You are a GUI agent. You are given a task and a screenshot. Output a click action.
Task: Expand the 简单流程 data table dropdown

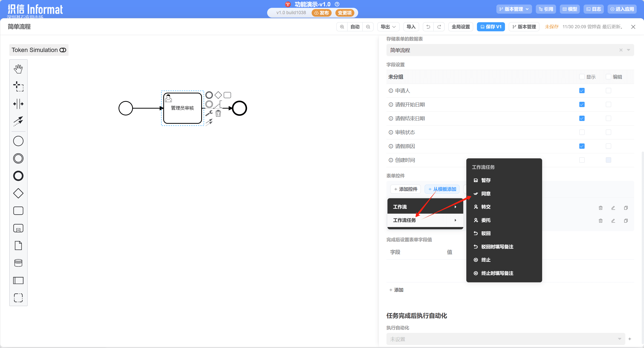pos(628,50)
